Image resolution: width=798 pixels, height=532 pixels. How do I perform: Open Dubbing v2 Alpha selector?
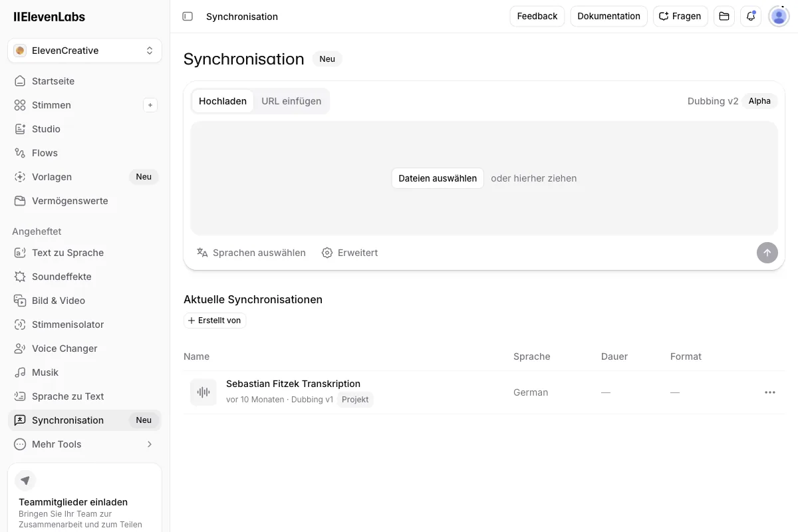pos(732,101)
